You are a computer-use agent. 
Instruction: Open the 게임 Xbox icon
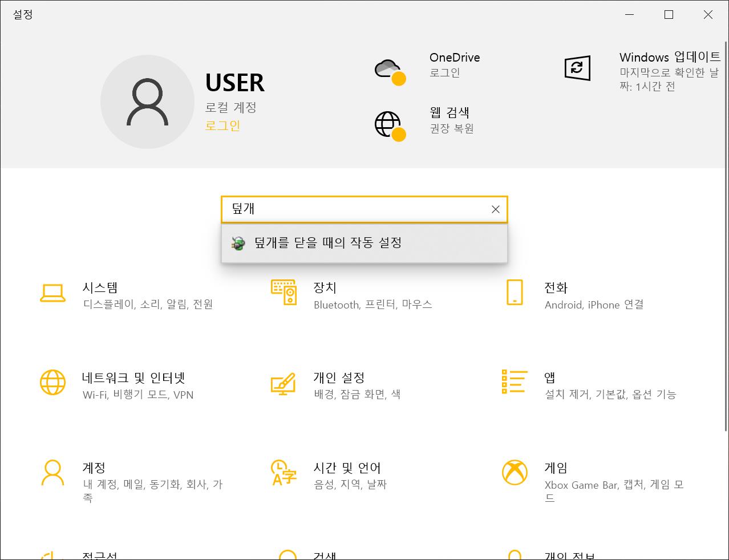coord(515,472)
